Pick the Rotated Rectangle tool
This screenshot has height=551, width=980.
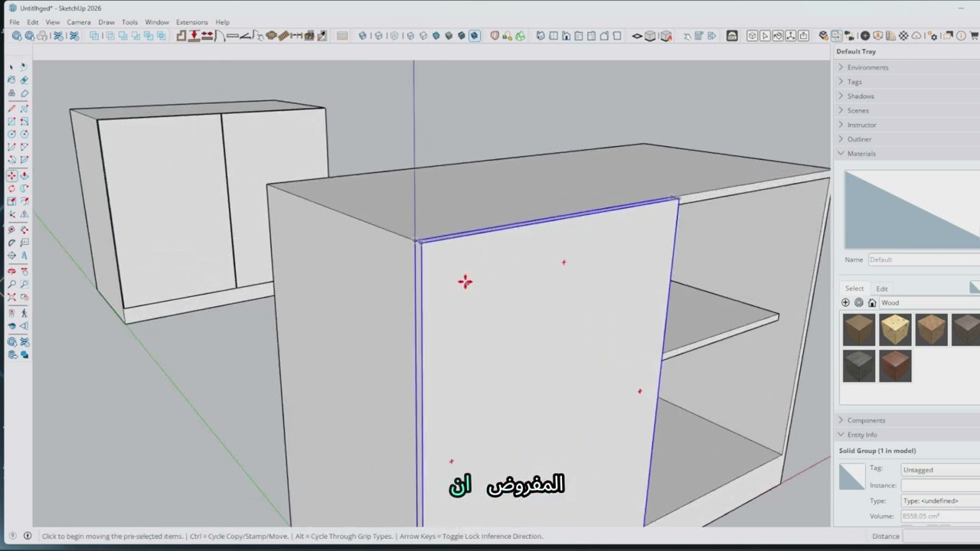24,121
